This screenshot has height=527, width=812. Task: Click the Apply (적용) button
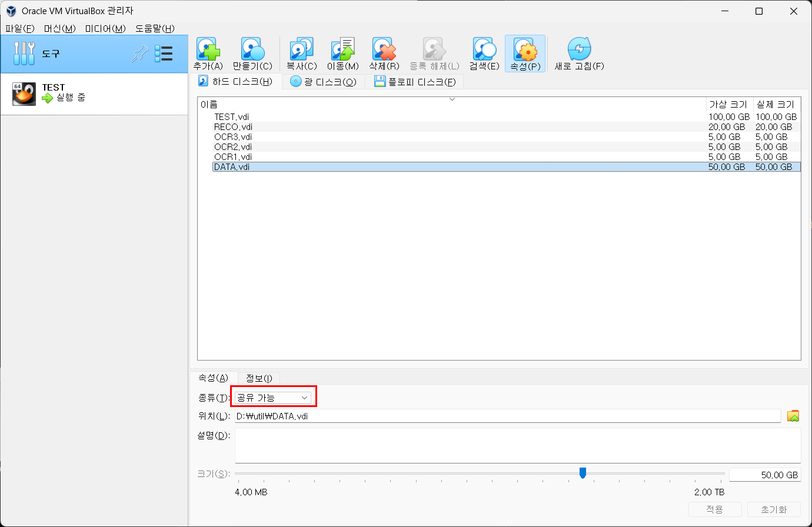pos(715,509)
